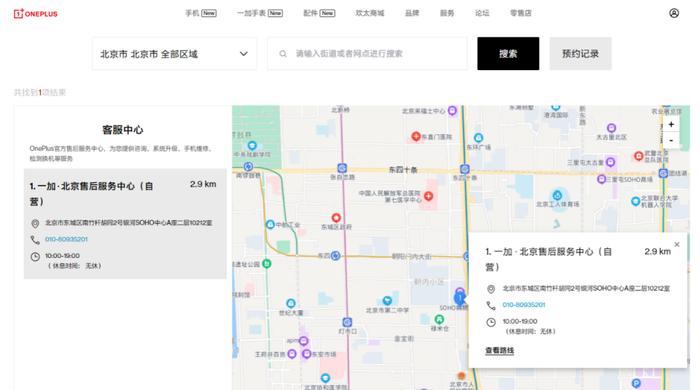
Task: Focus the street or outlet search field
Action: [367, 54]
